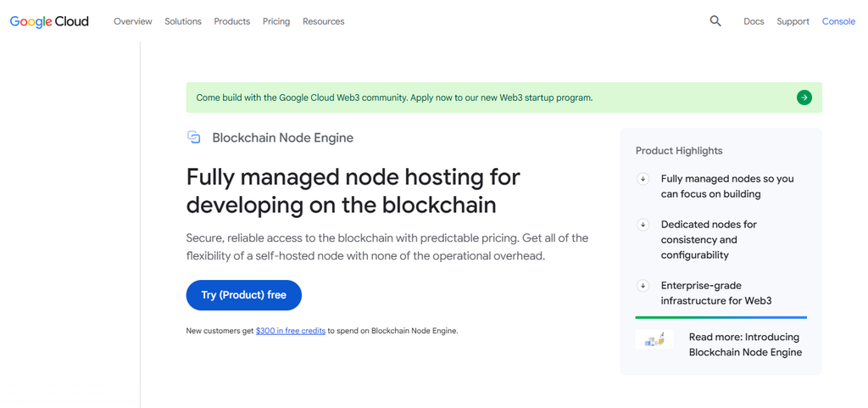Open Read more: Introducing Blockchain Node Engine

click(x=745, y=344)
